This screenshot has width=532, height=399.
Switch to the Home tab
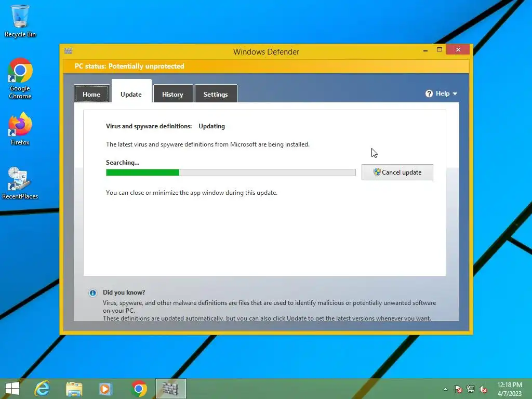pyautogui.click(x=91, y=94)
